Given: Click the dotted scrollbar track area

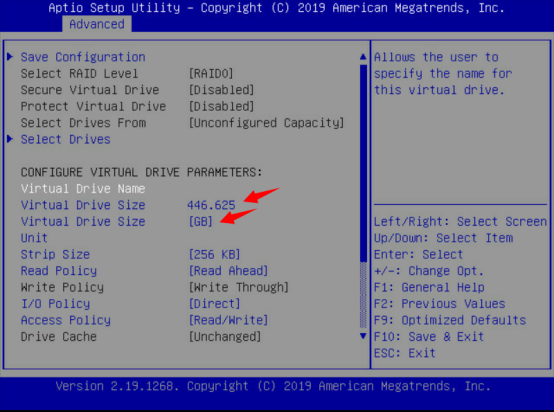Looking at the screenshot, I should 363,295.
